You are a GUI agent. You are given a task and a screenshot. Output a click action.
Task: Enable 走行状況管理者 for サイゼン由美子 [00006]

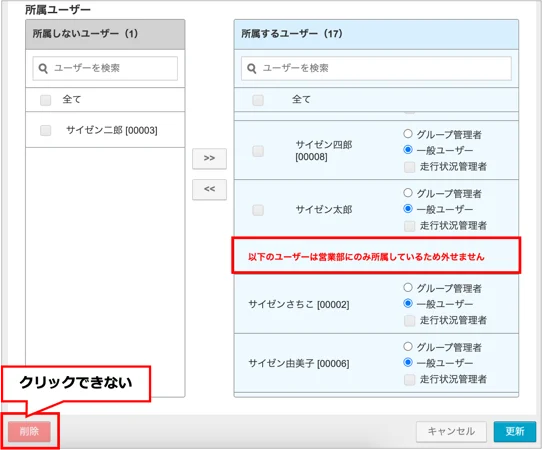(x=410, y=380)
